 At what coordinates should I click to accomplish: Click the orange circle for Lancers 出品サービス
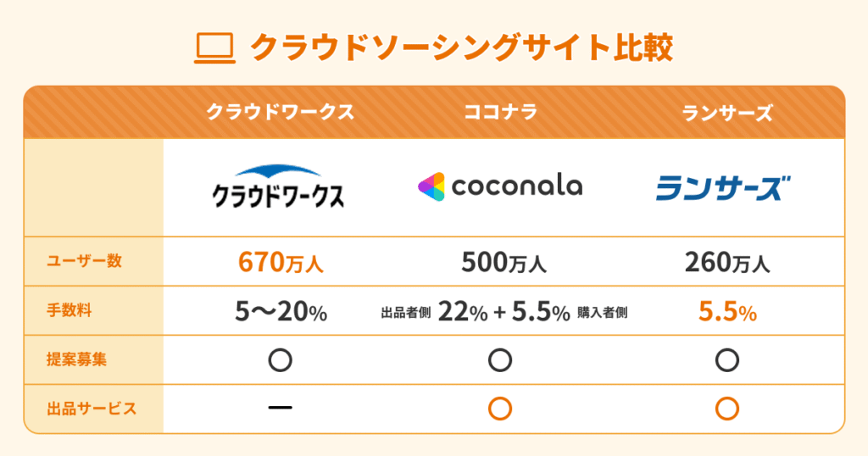click(726, 408)
